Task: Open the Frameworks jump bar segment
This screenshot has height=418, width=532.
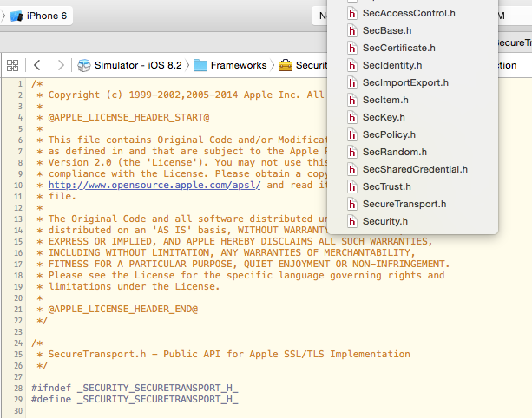Action: (239, 65)
